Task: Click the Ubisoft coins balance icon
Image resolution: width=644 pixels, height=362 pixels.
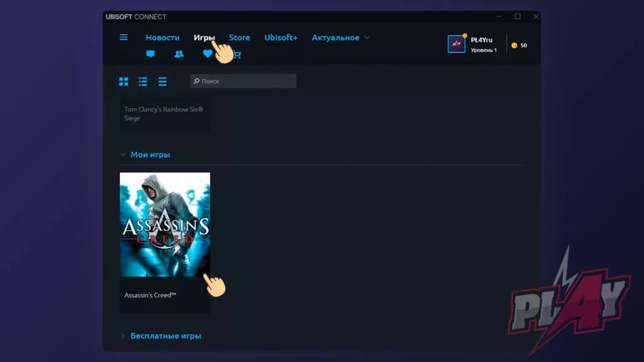Action: point(514,45)
